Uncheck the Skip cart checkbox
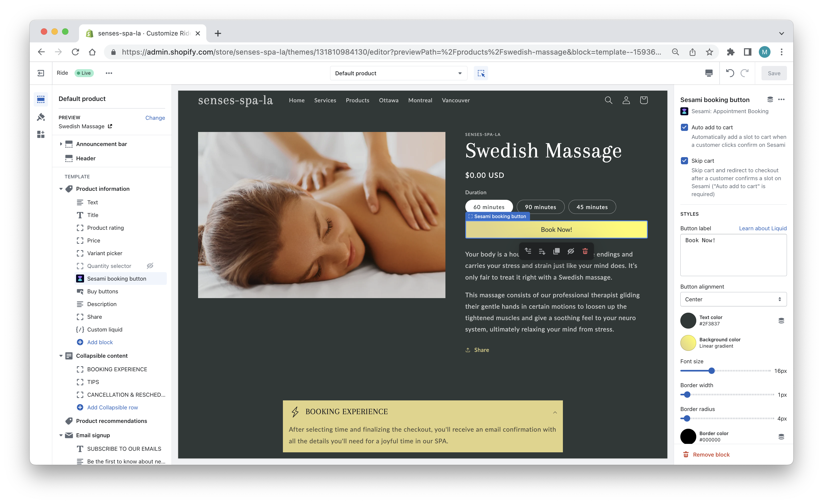823x504 pixels. (x=684, y=161)
